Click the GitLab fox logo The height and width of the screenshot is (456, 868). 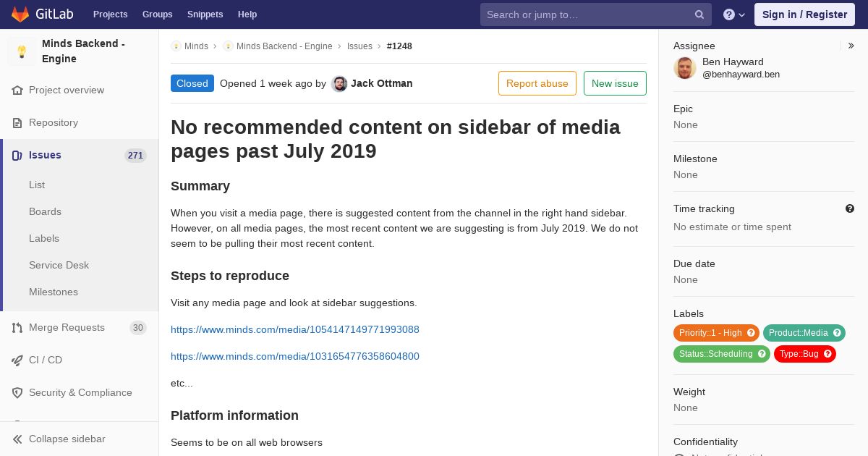[x=20, y=14]
